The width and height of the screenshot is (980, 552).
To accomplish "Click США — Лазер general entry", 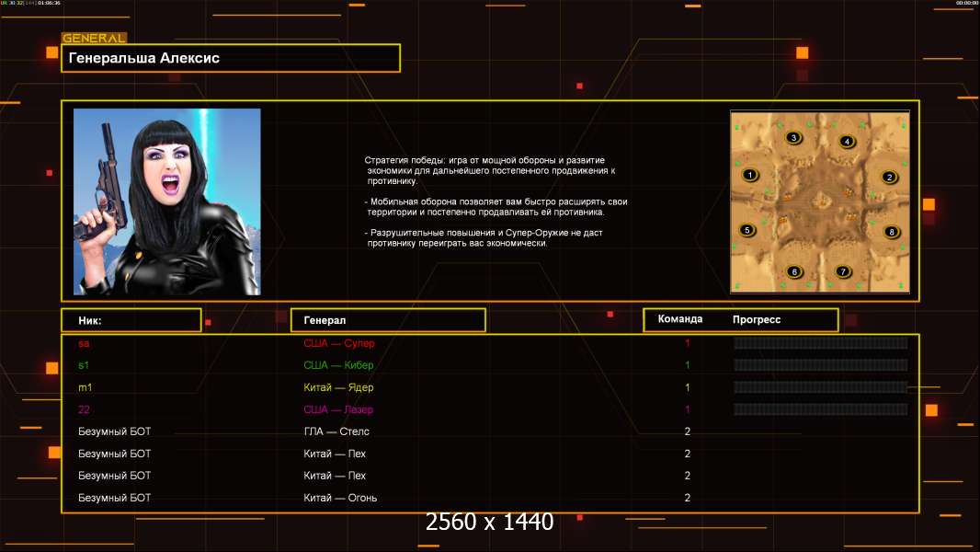I will [x=338, y=409].
